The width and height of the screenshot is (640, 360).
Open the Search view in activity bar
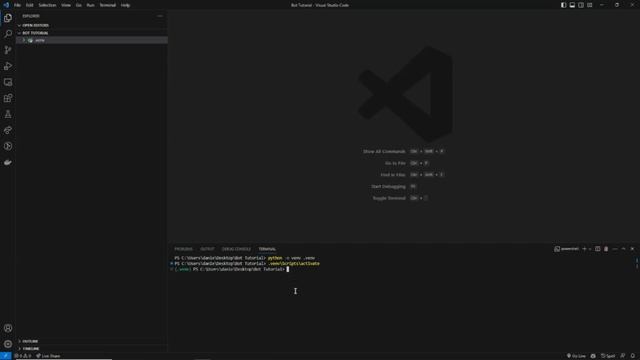click(x=8, y=34)
